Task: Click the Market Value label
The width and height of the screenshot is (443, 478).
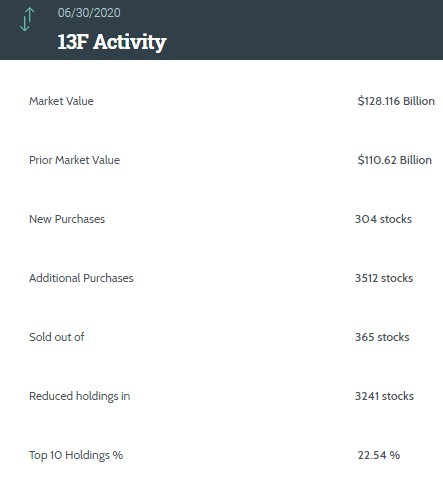Action: pyautogui.click(x=61, y=101)
